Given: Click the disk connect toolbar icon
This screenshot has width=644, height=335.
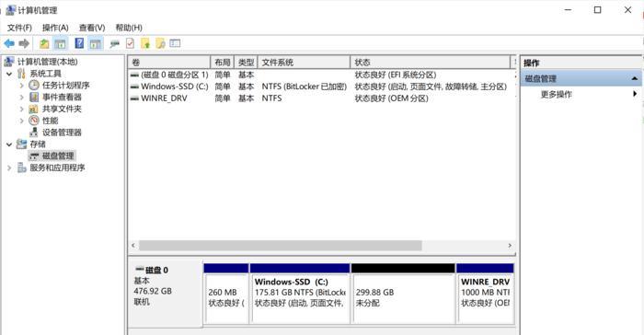Looking at the screenshot, I should click(115, 43).
